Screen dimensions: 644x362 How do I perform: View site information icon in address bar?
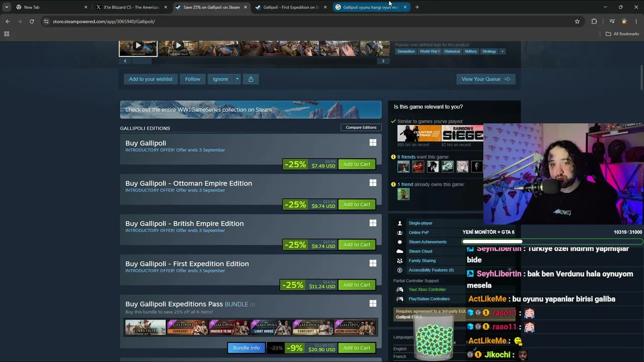coord(46,21)
